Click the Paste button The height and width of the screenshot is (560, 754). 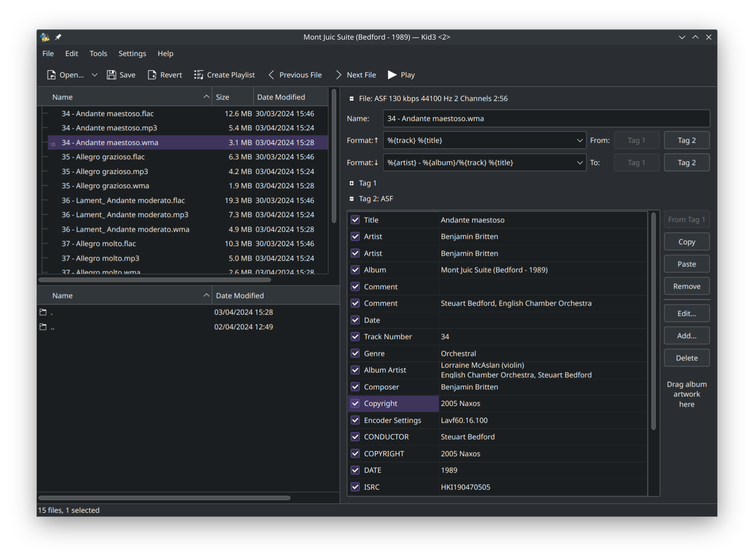tap(686, 263)
